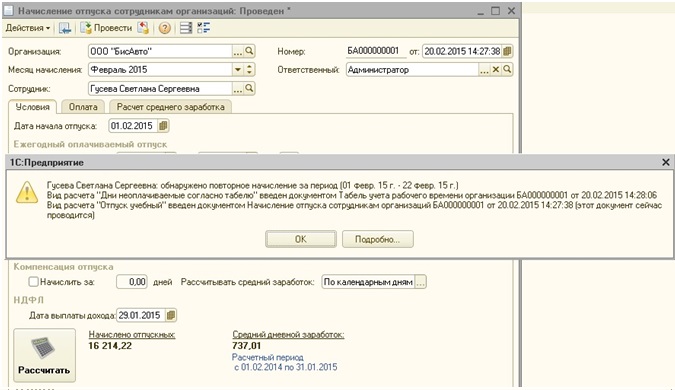Image resolution: width=675 pixels, height=390 pixels.
Task: Switch to the Условия tab
Action: pyautogui.click(x=32, y=107)
